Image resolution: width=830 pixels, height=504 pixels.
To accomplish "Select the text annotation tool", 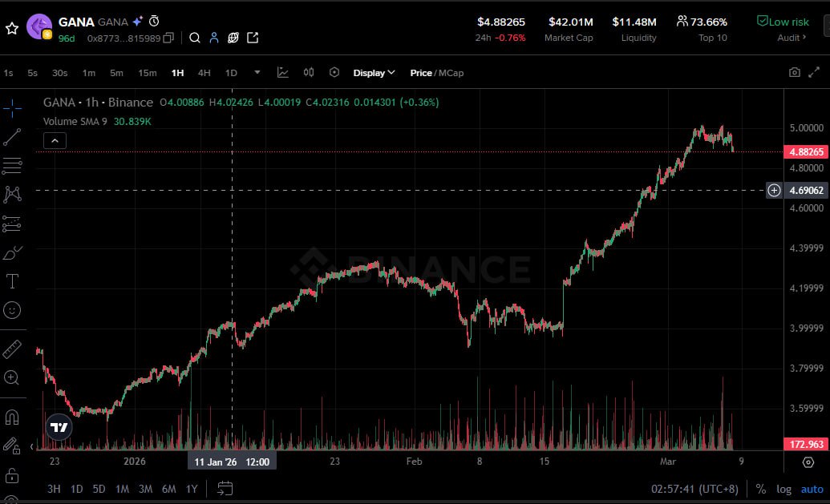I will (12, 280).
